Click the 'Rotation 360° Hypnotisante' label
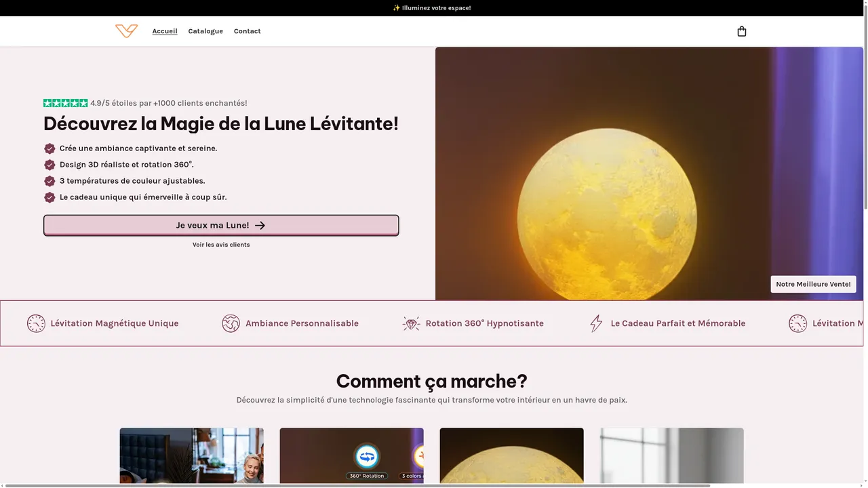The image size is (868, 488). [x=485, y=323]
